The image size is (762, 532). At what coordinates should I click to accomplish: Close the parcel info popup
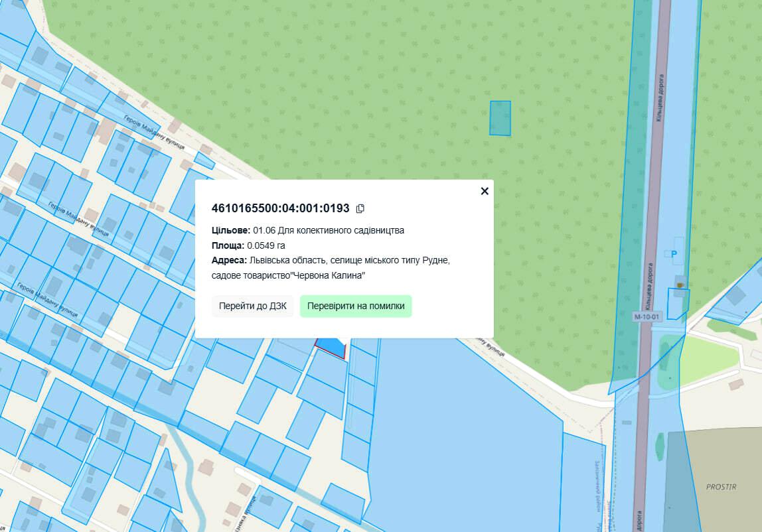pos(485,191)
